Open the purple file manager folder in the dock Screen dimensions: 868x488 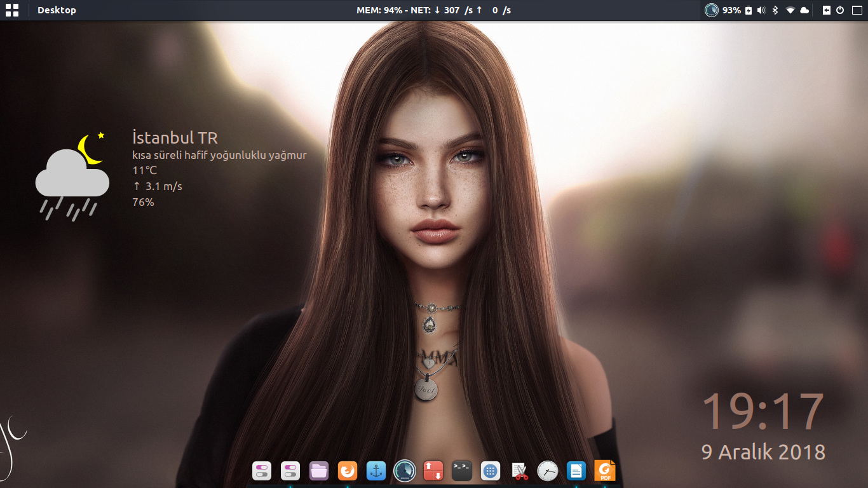[319, 471]
